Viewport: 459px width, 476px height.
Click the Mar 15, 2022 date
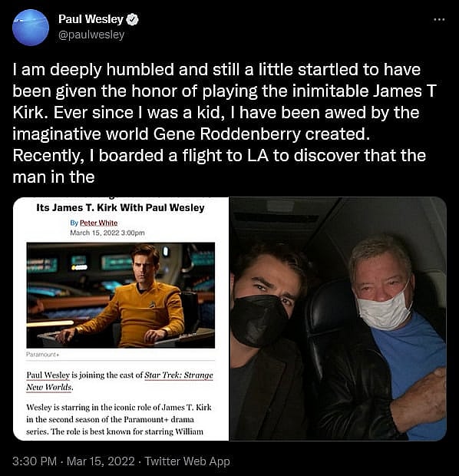(x=101, y=461)
